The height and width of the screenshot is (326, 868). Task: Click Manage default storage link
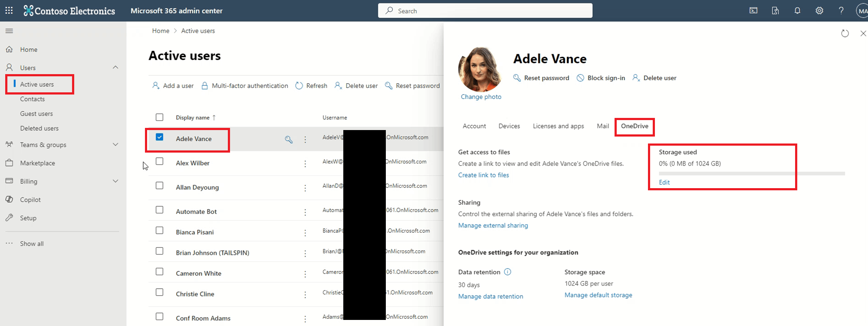598,295
